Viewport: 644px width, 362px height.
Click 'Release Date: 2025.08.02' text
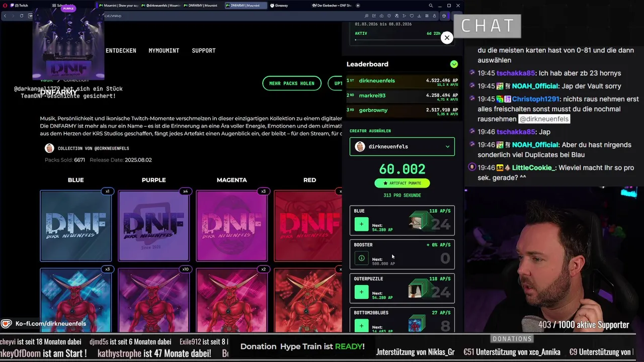tap(121, 160)
